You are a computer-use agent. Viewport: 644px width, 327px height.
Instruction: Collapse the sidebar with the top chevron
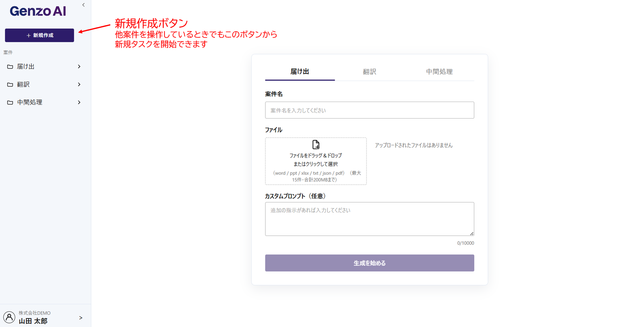[x=83, y=5]
